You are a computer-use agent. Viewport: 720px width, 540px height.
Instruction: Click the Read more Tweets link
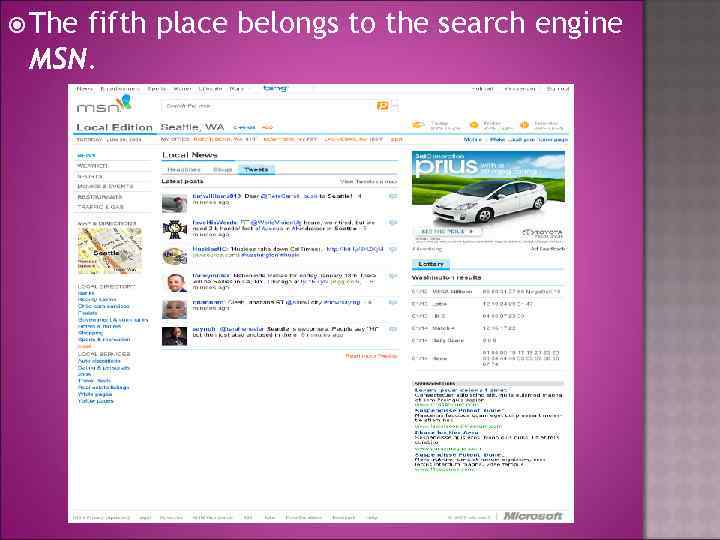(x=371, y=356)
